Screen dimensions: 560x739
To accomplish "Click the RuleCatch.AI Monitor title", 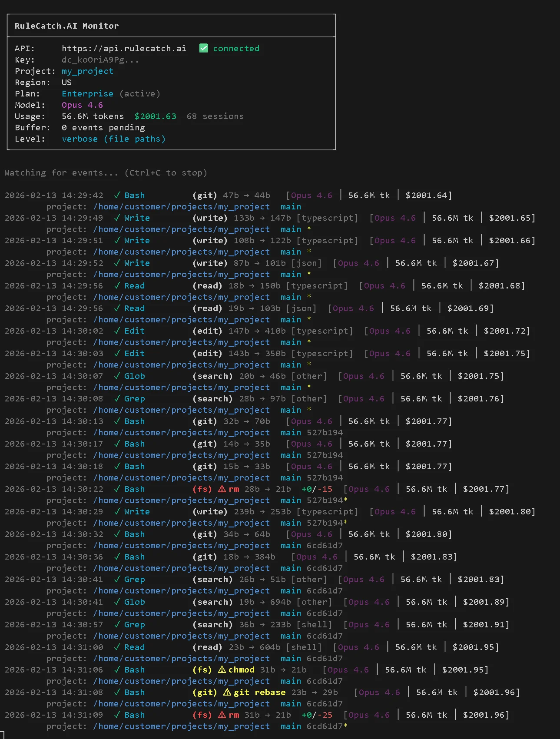I will tap(66, 26).
